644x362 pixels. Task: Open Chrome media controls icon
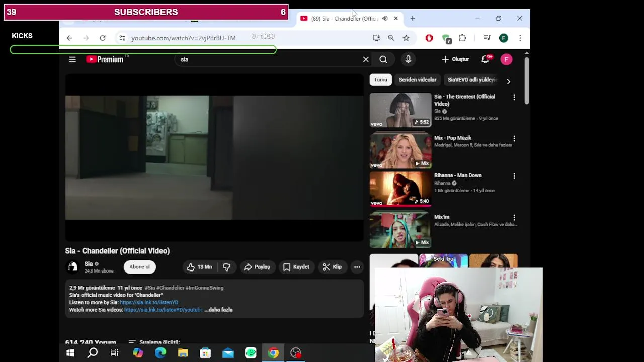[x=487, y=38]
